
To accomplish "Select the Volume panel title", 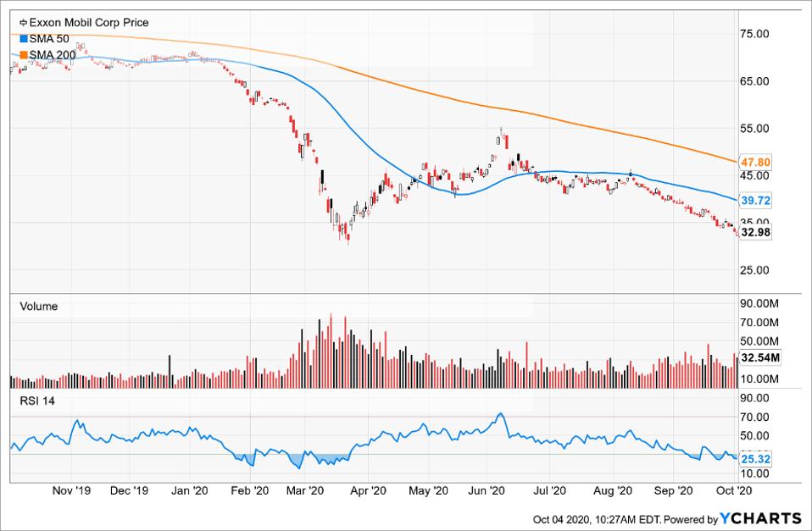I will [x=40, y=306].
